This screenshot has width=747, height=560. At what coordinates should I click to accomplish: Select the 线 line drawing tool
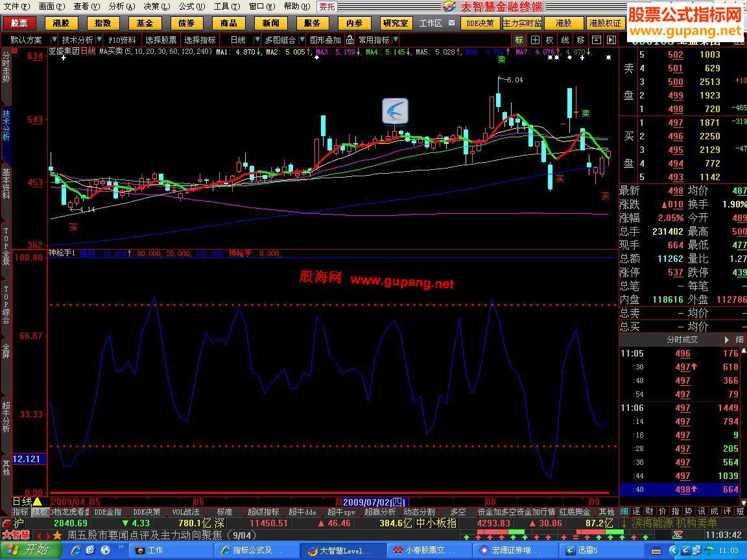[x=565, y=40]
